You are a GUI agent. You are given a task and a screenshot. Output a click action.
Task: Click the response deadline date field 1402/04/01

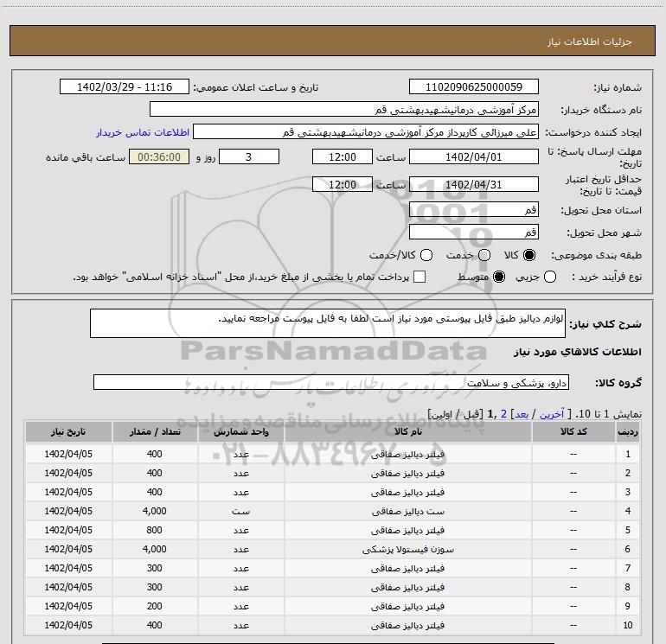[473, 156]
